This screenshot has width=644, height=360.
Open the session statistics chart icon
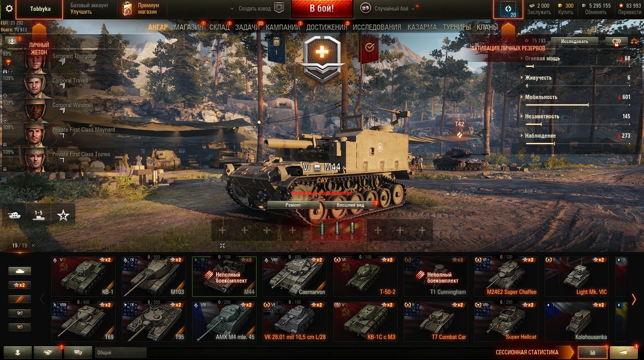click(592, 352)
